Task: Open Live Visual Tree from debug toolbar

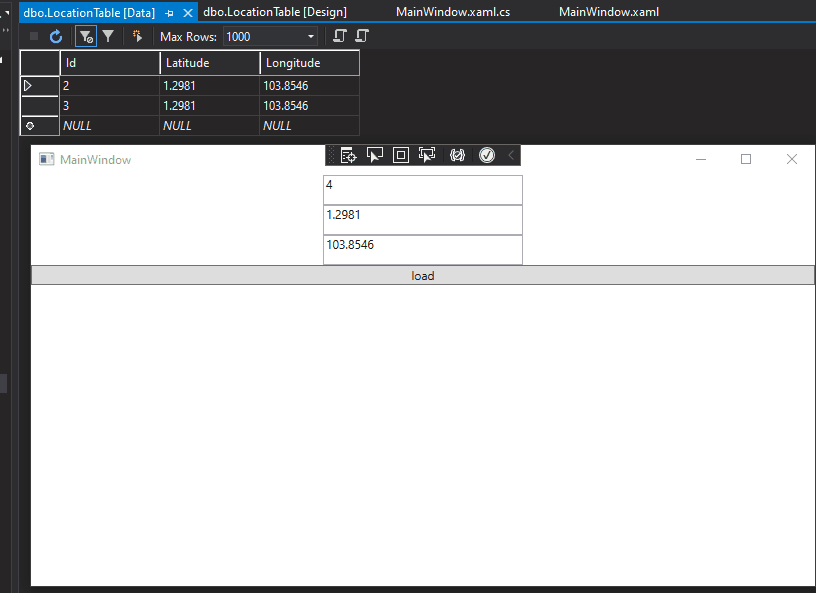Action: [x=348, y=155]
